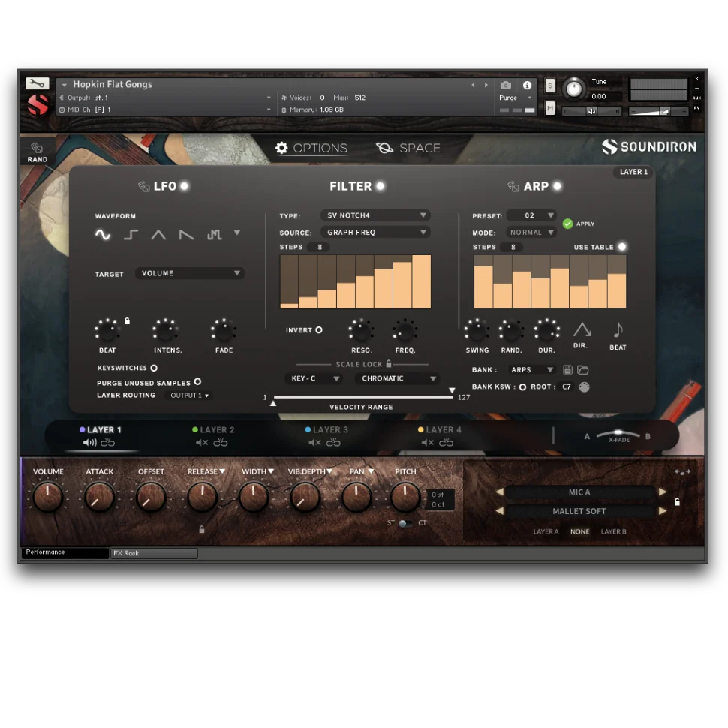This screenshot has width=728, height=728.
Task: Toggle the USE TABLE switch
Action: click(622, 246)
